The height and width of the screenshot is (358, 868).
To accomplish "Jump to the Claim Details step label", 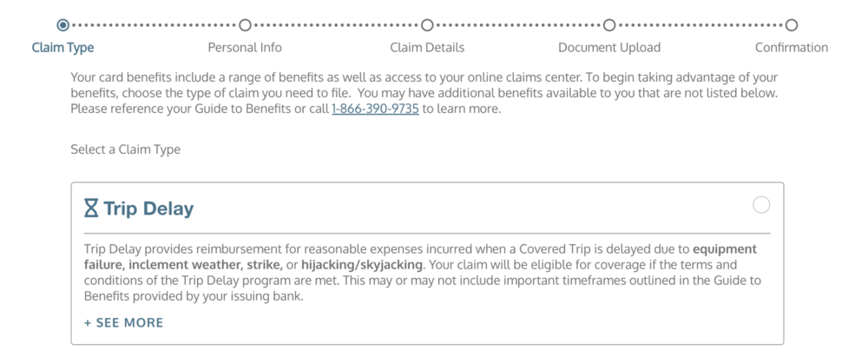I will click(x=427, y=48).
